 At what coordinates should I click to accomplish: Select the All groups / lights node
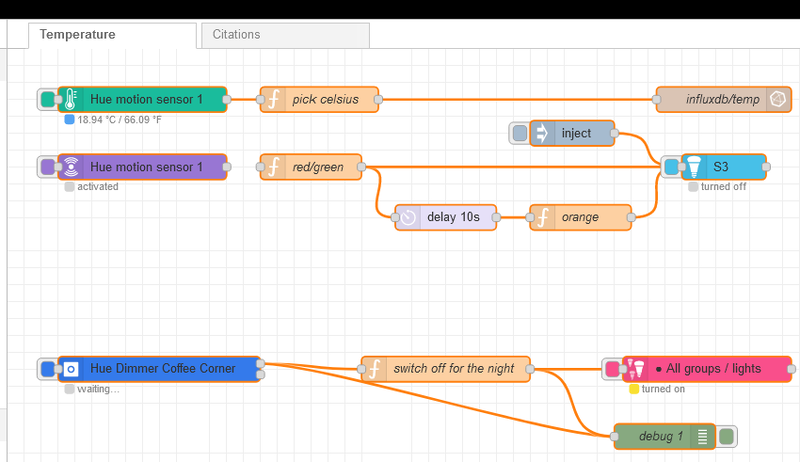(x=707, y=369)
